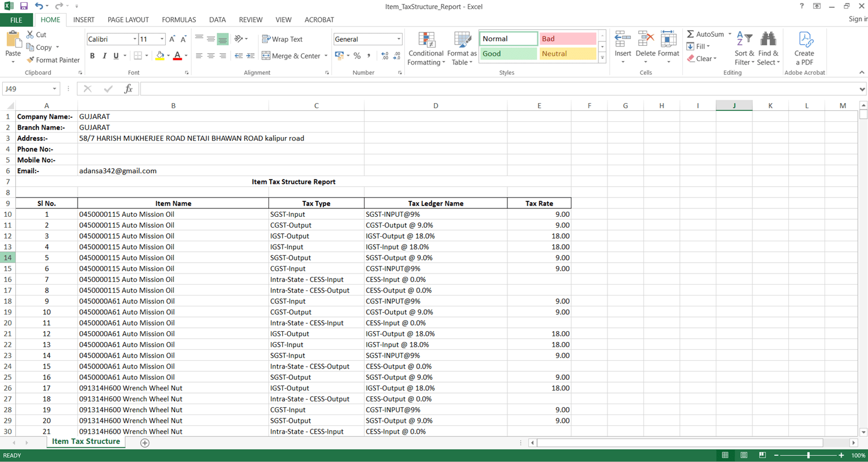The image size is (868, 462).
Task: Apply the Good cell style swatch
Action: [x=508, y=54]
